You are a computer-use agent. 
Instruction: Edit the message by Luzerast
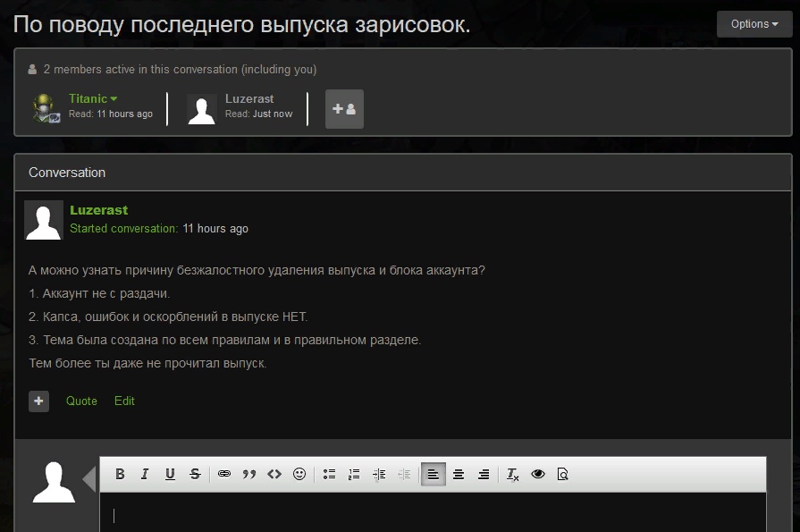click(124, 401)
